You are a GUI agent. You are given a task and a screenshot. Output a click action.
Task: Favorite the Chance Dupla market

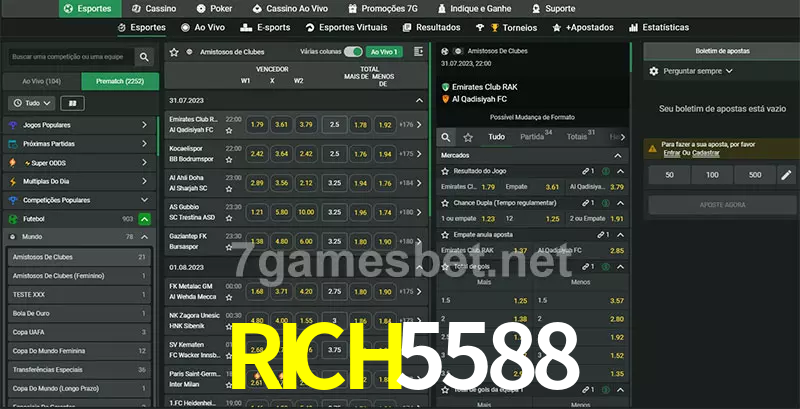(445, 203)
